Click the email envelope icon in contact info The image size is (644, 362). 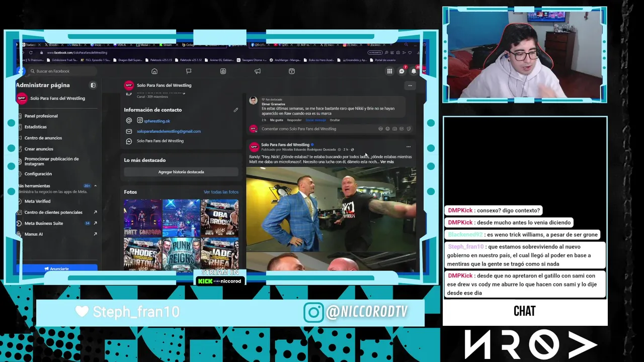[129, 131]
